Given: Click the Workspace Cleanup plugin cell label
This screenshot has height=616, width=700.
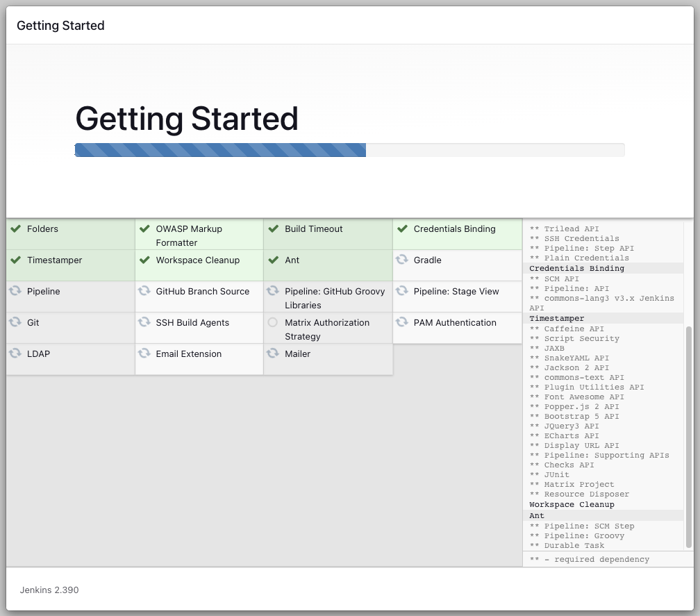Looking at the screenshot, I should point(198,260).
